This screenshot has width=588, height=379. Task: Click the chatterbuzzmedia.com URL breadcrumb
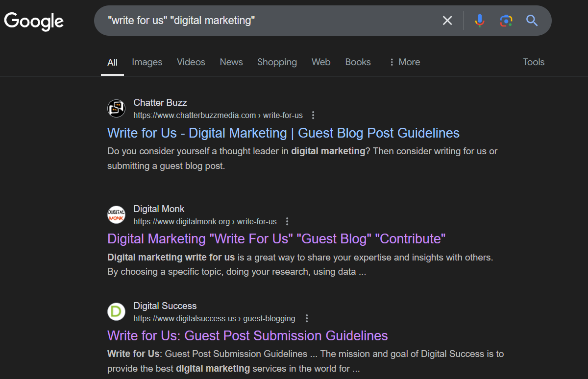(x=218, y=116)
